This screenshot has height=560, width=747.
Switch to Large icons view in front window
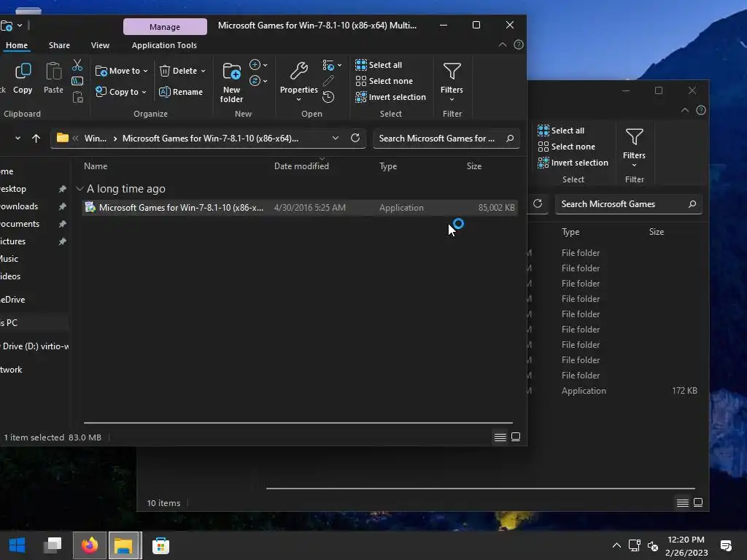point(516,437)
